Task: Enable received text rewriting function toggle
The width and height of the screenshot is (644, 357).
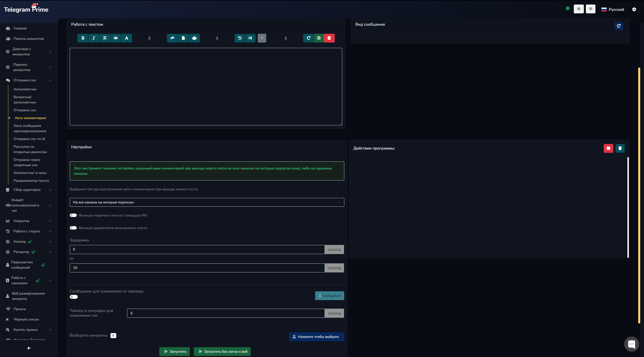Action: [73, 228]
